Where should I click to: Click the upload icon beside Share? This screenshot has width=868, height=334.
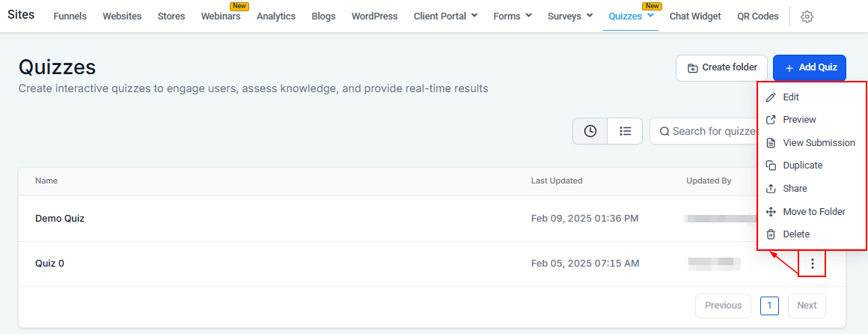(x=771, y=188)
